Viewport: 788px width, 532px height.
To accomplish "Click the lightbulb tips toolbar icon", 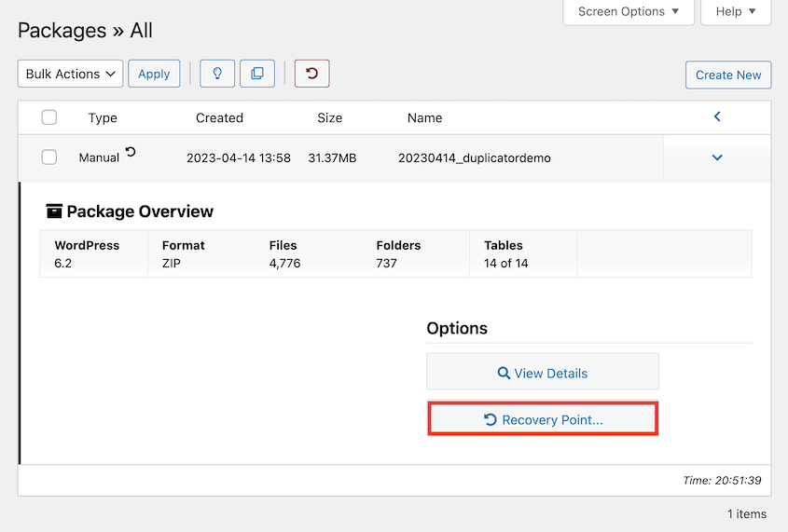I will (217, 74).
